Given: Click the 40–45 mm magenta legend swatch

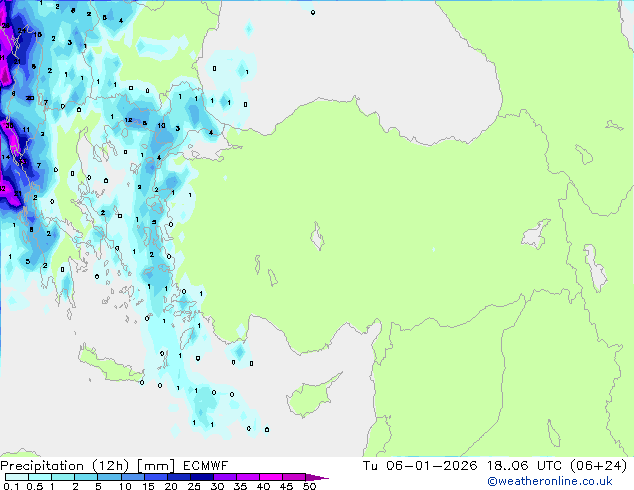Looking at the screenshot, I should click(271, 477).
